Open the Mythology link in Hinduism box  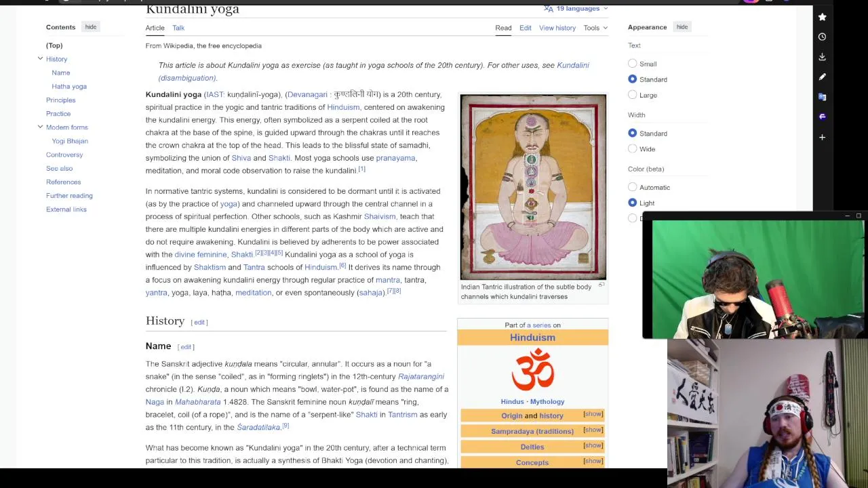(547, 401)
